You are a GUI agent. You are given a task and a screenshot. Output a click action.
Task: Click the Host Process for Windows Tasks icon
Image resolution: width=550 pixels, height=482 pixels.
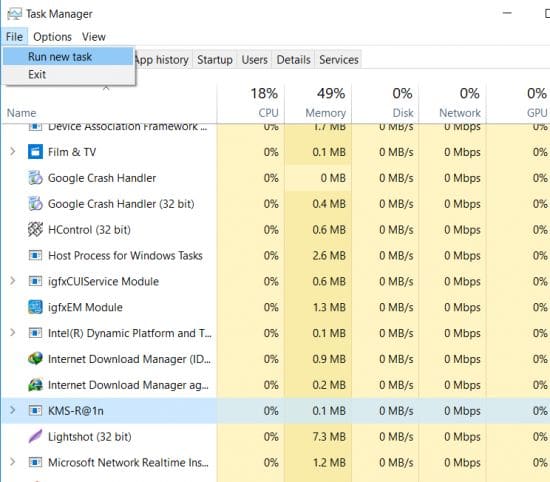click(35, 255)
